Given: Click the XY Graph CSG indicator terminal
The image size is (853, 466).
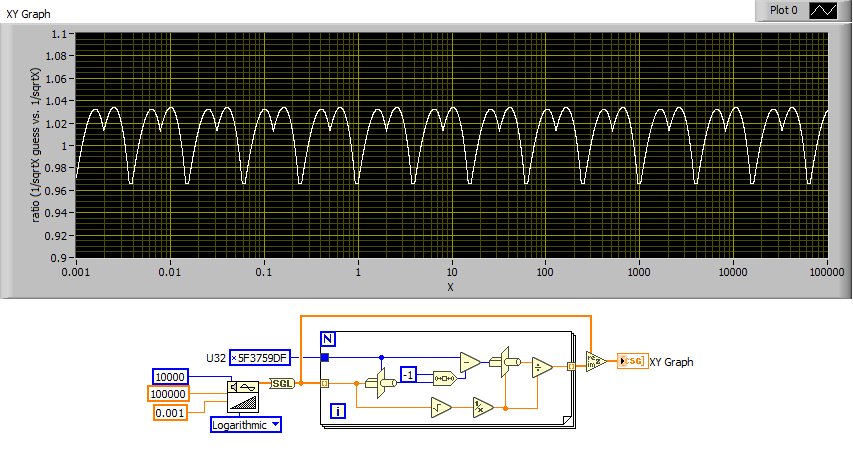Looking at the screenshot, I should click(x=633, y=361).
